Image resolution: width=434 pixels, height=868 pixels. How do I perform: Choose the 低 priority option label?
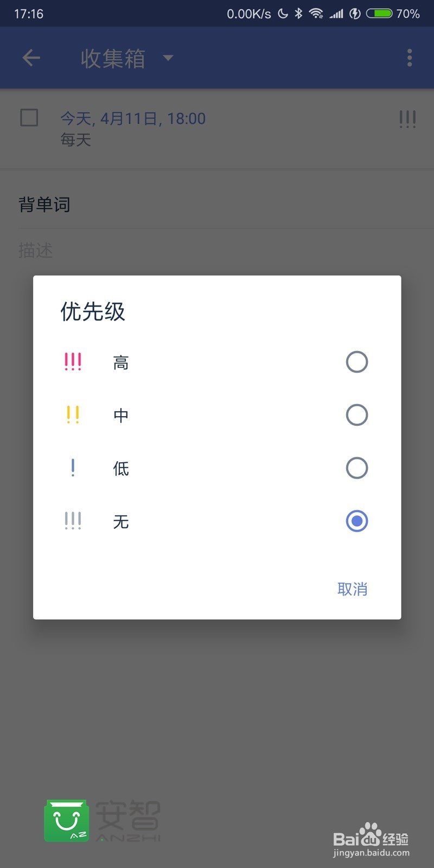pos(121,469)
